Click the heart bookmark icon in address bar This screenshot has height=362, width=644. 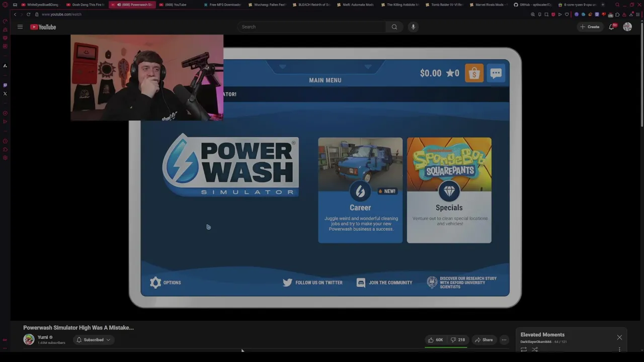click(x=567, y=14)
